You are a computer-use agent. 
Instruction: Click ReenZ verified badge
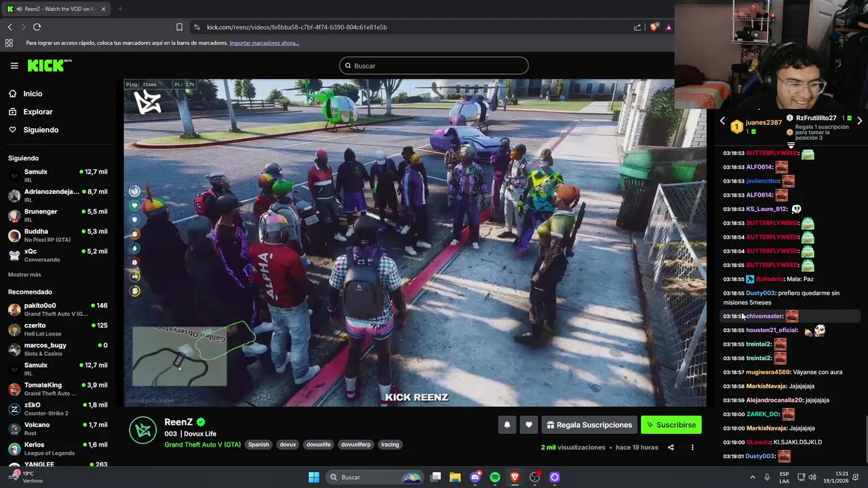click(201, 422)
